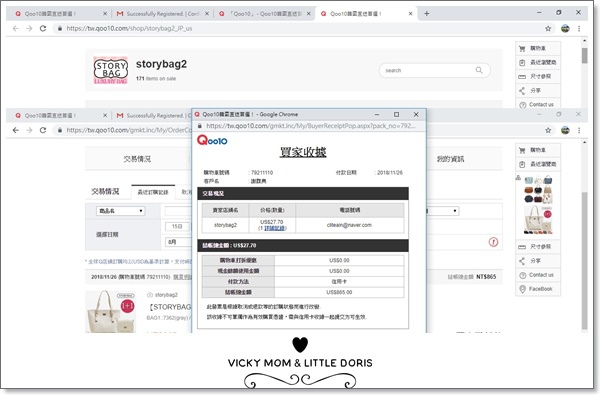Click storybag2 Story Bag shop logo
This screenshot has width=600, height=395.
point(111,70)
